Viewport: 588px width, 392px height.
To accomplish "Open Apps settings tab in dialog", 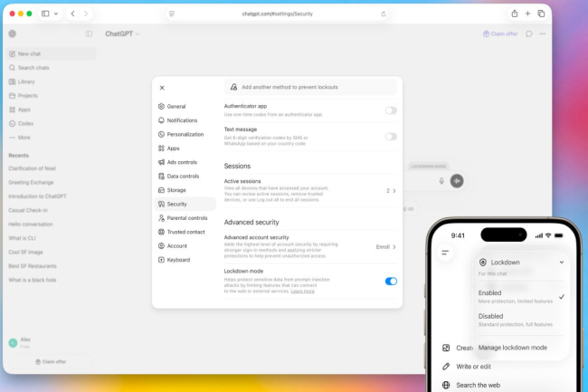I will [x=185, y=148].
